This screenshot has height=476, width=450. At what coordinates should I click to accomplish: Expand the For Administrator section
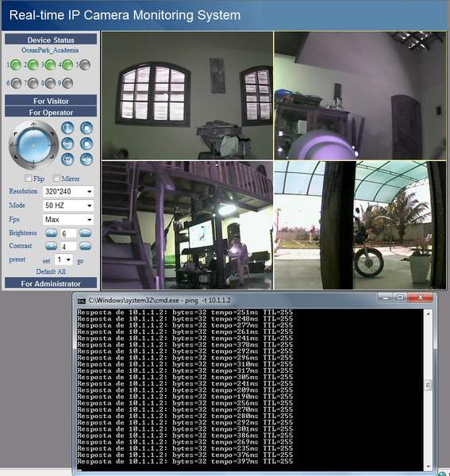[51, 283]
